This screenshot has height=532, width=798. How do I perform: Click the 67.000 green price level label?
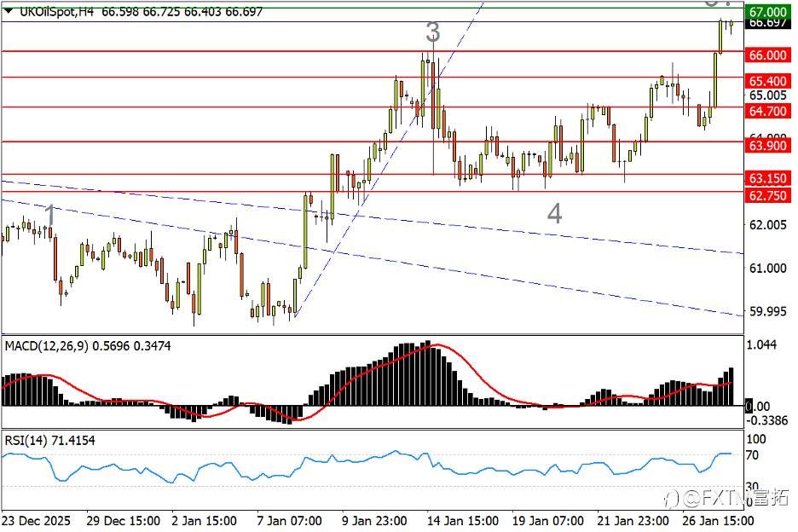pos(768,11)
